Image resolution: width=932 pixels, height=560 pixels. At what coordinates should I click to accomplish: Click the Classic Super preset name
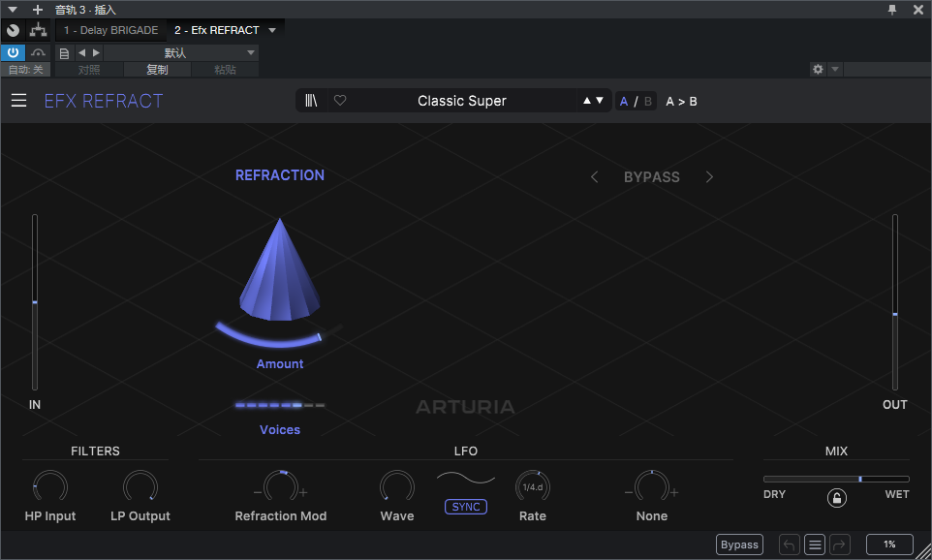point(462,101)
